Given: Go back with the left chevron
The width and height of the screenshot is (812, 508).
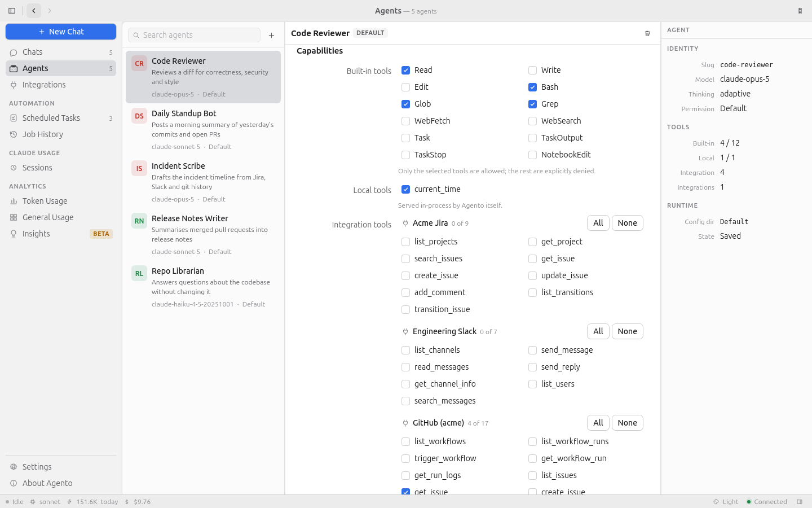Looking at the screenshot, I should coord(34,11).
